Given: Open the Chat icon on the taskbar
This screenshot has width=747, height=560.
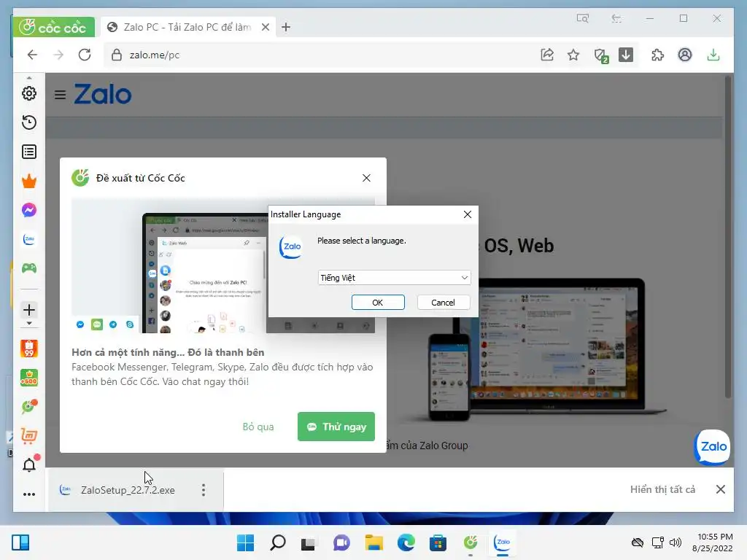Looking at the screenshot, I should (341, 542).
